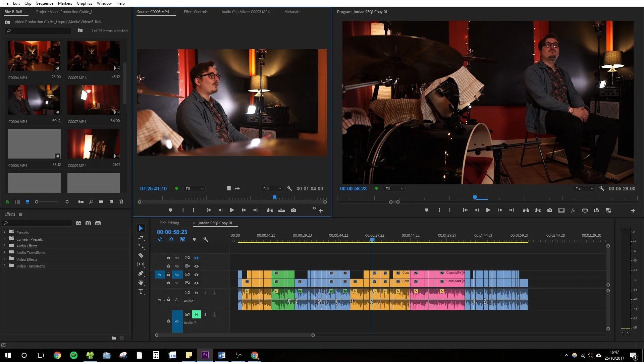Unmute Audio 2 track
644x362 pixels.
(196, 314)
